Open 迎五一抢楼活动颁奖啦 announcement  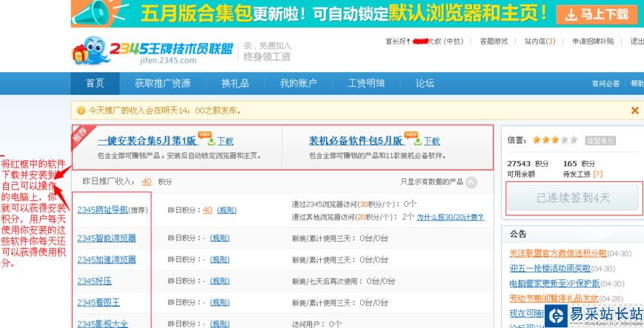click(550, 269)
